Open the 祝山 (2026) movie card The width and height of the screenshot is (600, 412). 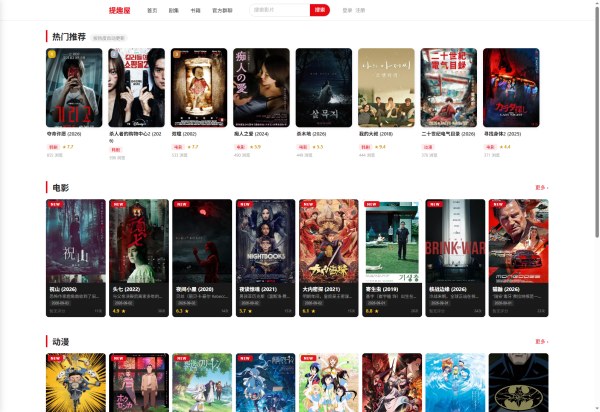tap(76, 258)
